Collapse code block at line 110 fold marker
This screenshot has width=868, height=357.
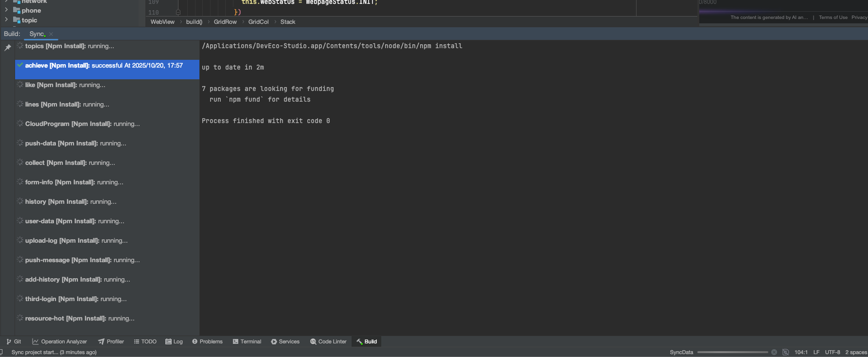pos(178,12)
